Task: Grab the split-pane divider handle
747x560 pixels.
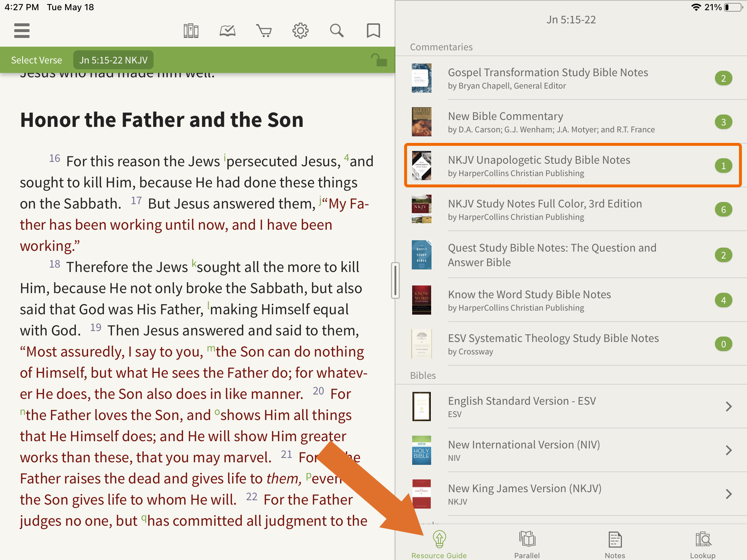Action: pos(395,280)
